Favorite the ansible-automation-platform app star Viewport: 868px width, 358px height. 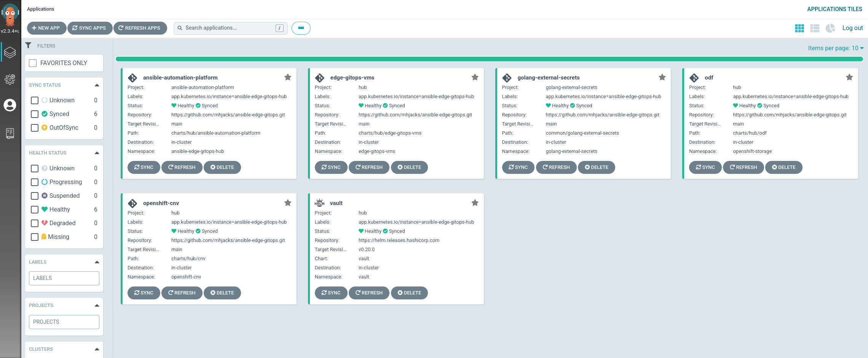tap(288, 77)
